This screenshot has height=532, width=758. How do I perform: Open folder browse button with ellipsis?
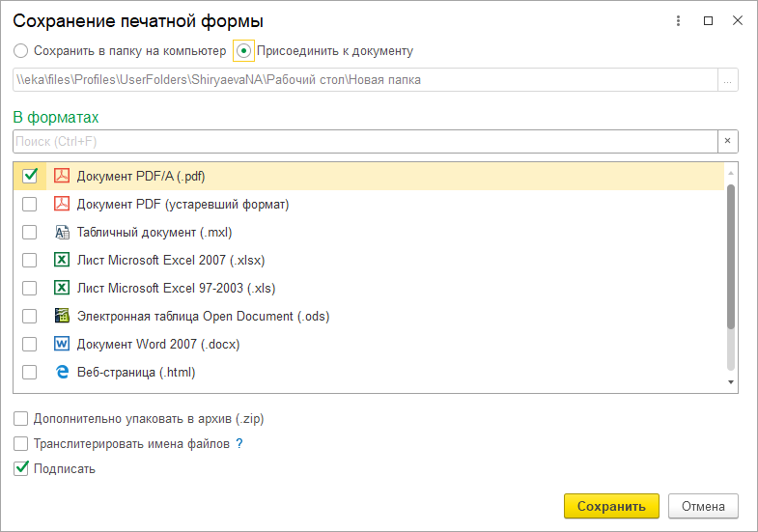pos(728,80)
